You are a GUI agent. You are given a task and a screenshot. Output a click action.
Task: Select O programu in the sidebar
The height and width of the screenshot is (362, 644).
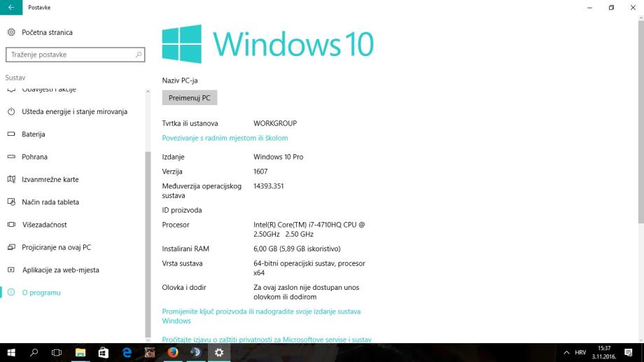[x=41, y=292]
